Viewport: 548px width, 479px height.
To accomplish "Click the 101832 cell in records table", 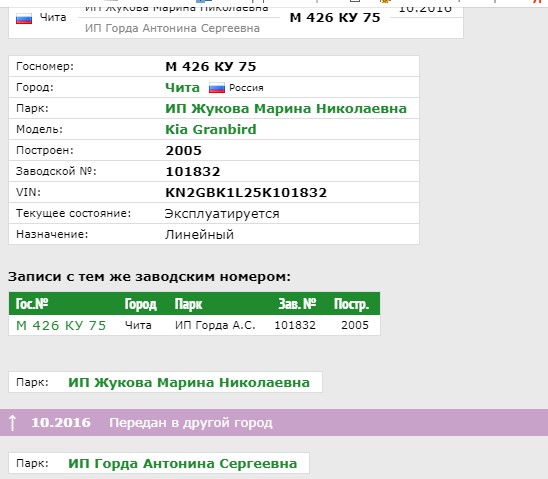I will pos(295,325).
